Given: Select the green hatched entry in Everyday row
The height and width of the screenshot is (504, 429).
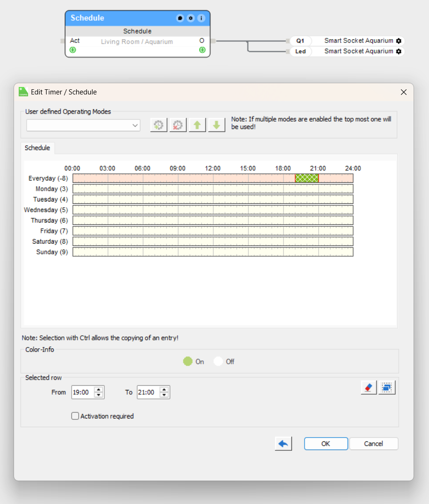Looking at the screenshot, I should tap(307, 178).
